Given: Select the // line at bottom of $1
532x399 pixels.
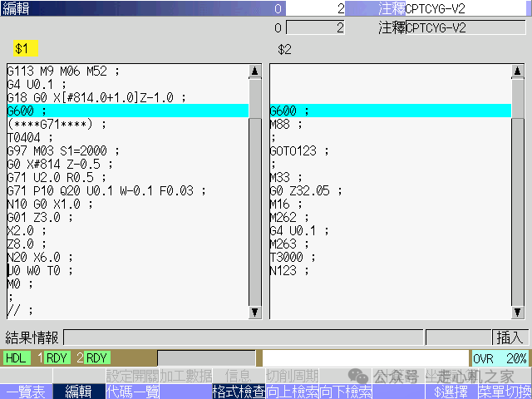Looking at the screenshot, I should (128, 310).
